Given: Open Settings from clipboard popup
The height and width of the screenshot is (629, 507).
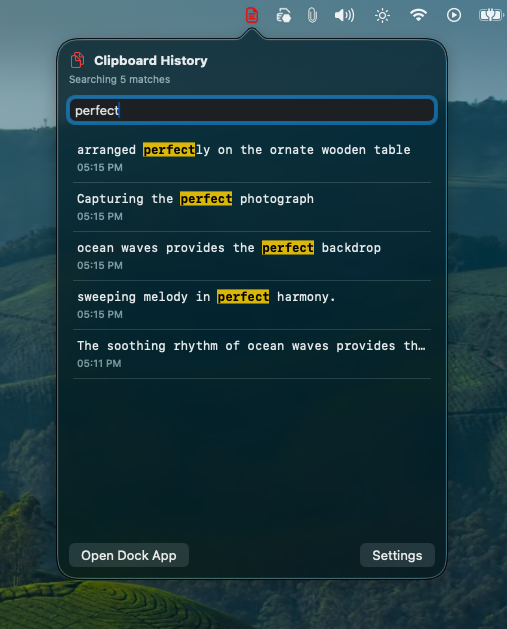Looking at the screenshot, I should pos(397,555).
